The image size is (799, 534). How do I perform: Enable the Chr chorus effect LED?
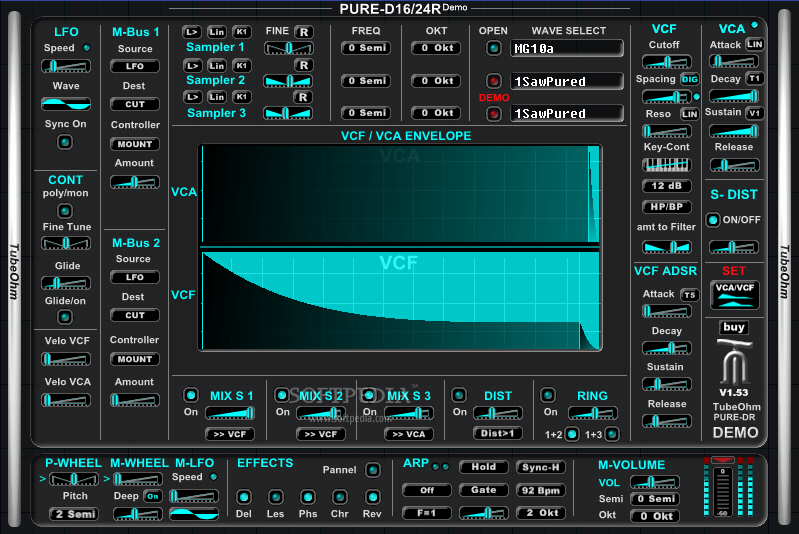tap(339, 497)
